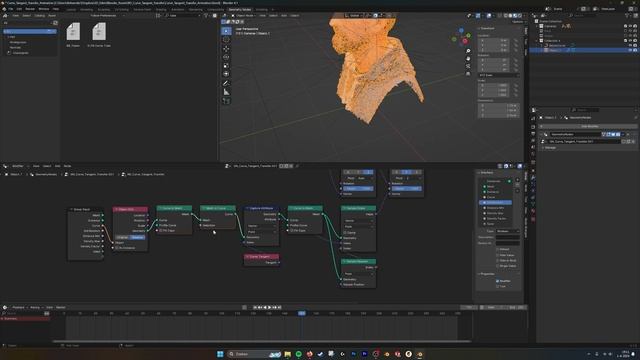This screenshot has height=360, width=640.
Task: Jump to the start frame in timeline
Action: click(255, 307)
